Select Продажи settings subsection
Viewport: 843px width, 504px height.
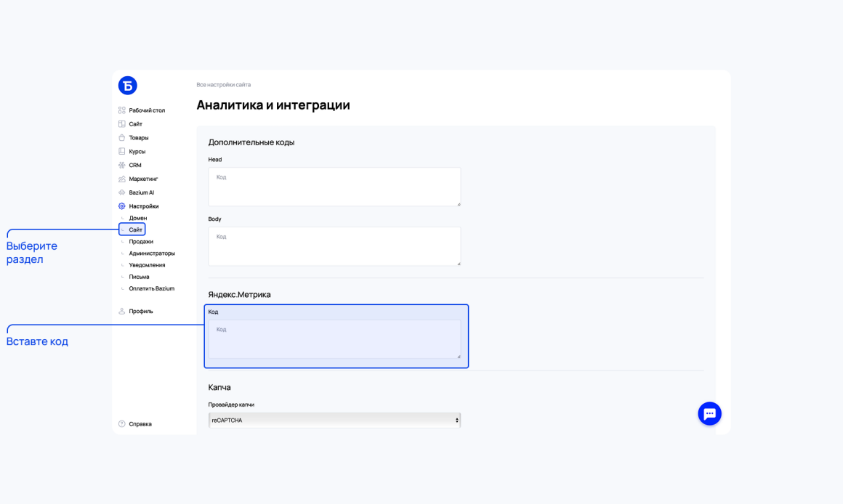coord(141,242)
